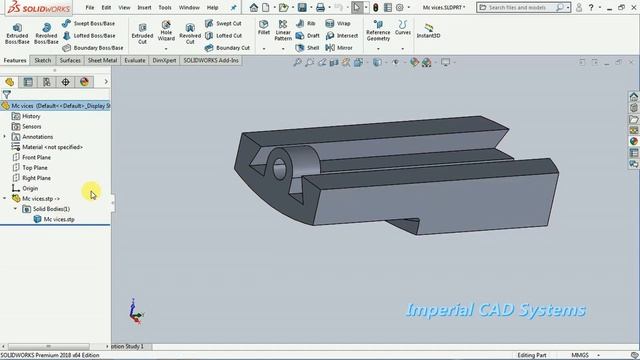
Task: Select the Shell feature
Action: coord(307,48)
